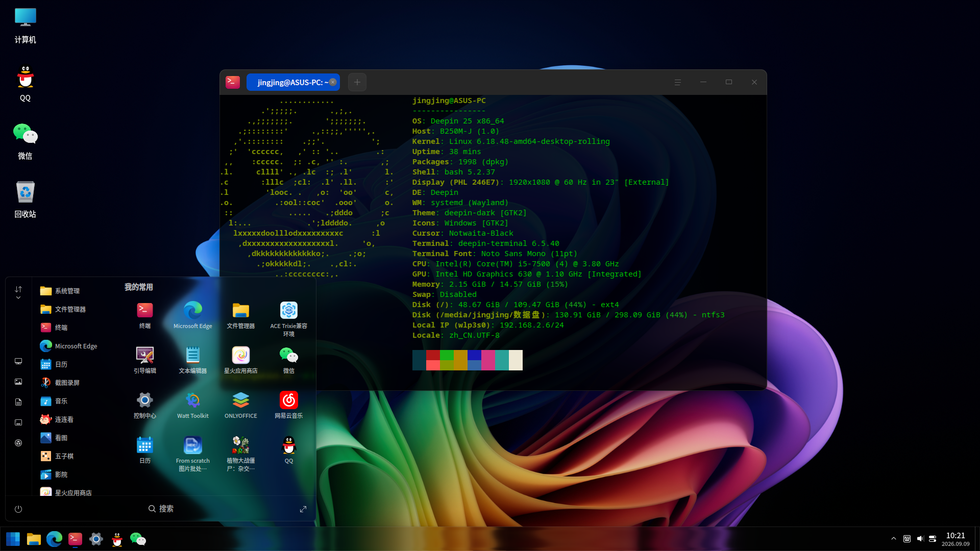The width and height of the screenshot is (980, 551).
Task: Open Microsoft Edge from the taskbar
Action: tap(54, 539)
